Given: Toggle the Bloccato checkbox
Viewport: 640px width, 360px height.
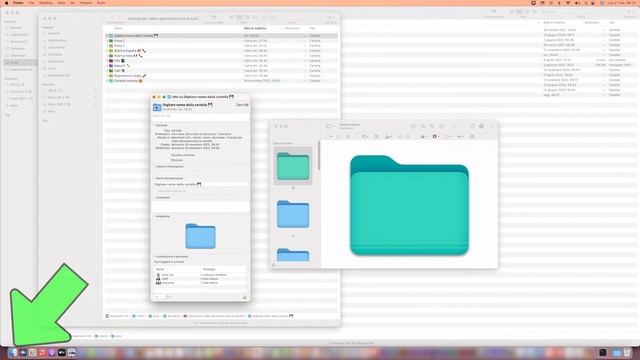Looking at the screenshot, I should 168,160.
